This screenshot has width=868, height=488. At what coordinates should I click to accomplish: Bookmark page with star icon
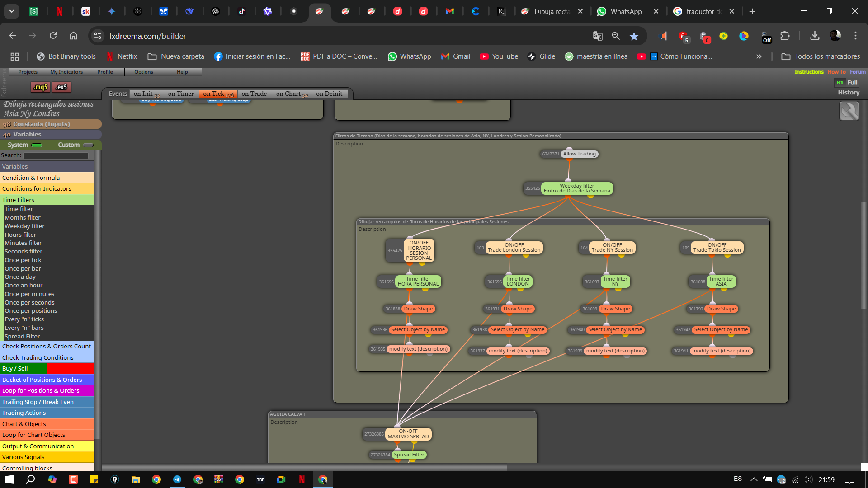pyautogui.click(x=634, y=36)
